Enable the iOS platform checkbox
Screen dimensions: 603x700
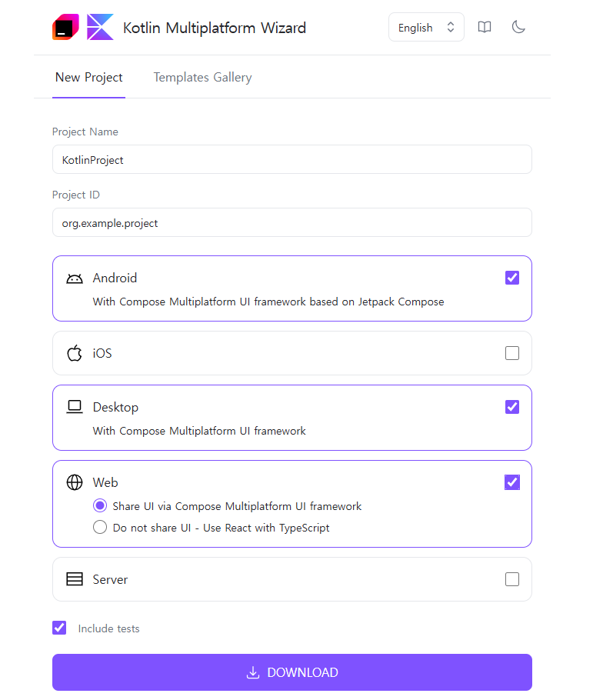click(512, 353)
